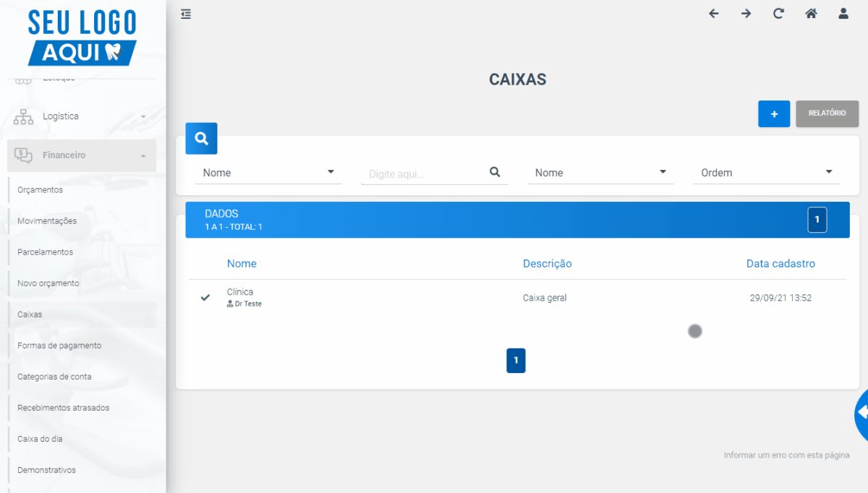This screenshot has width=868, height=493.
Task: Click page 1 button in the DADOS header
Action: tap(817, 220)
